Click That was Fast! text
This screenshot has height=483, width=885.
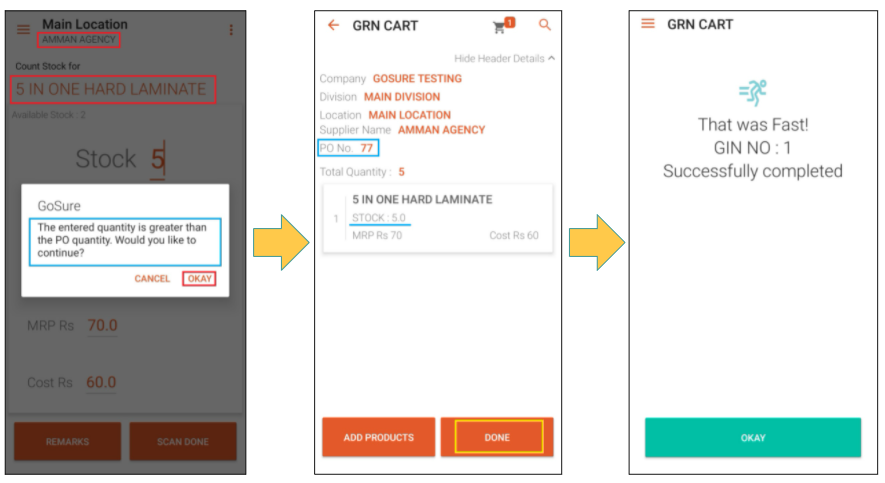point(753,125)
